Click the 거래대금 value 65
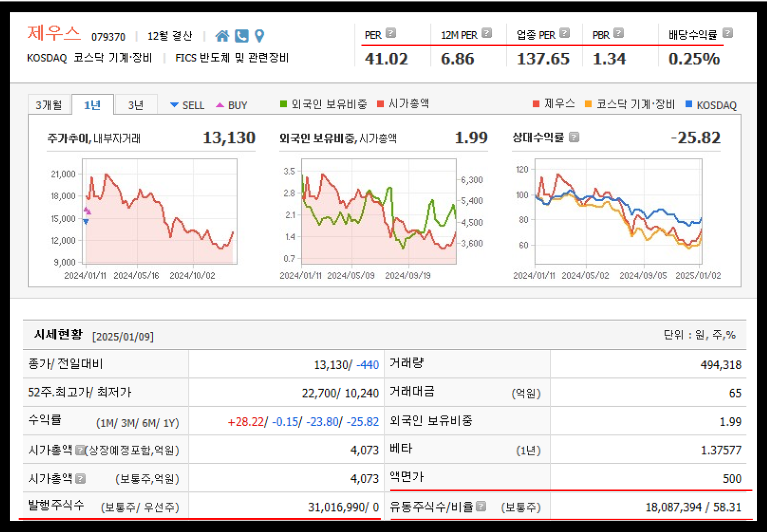 (735, 393)
